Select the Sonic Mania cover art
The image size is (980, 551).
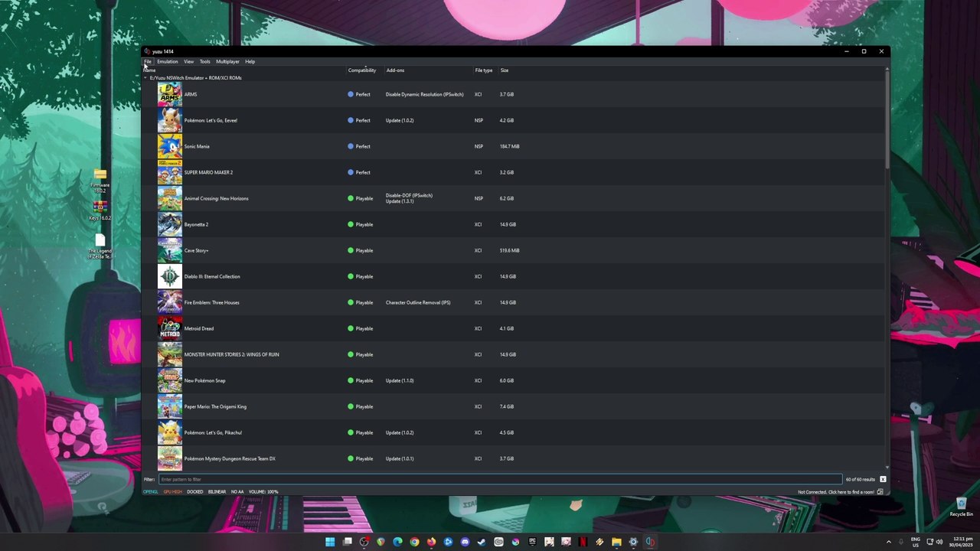(x=170, y=146)
